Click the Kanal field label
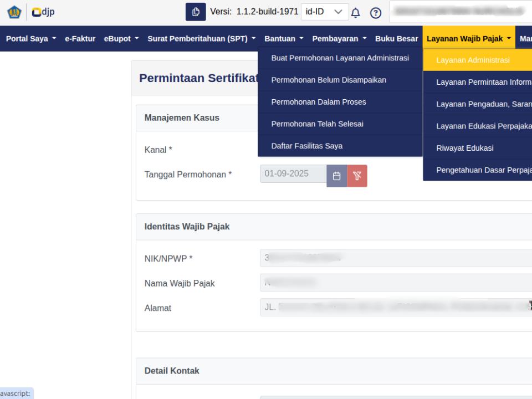The height and width of the screenshot is (399, 532). [158, 150]
